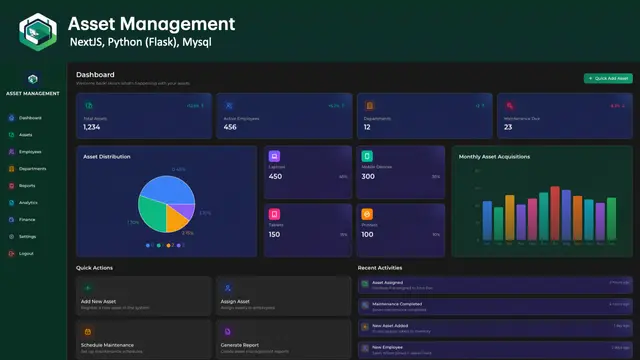Image resolution: width=640 pixels, height=360 pixels.
Task: Open the New Employee activity row
Action: 495,350
